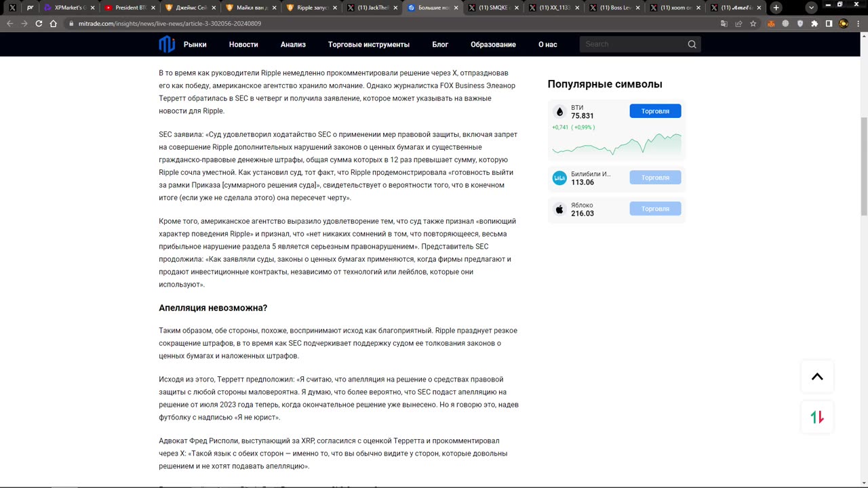Switch to the pr tab
868x488 pixels.
(30, 7)
